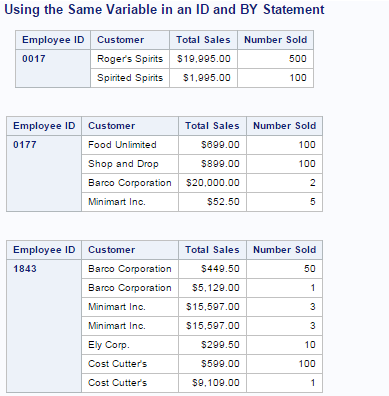Select the Shop and Drop cell
The height and width of the screenshot is (396, 389).
tap(130, 164)
